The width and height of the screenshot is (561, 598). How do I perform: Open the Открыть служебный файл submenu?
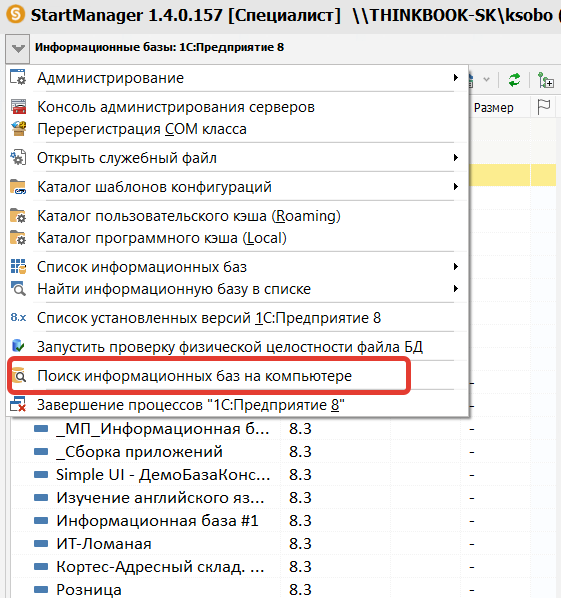click(236, 158)
